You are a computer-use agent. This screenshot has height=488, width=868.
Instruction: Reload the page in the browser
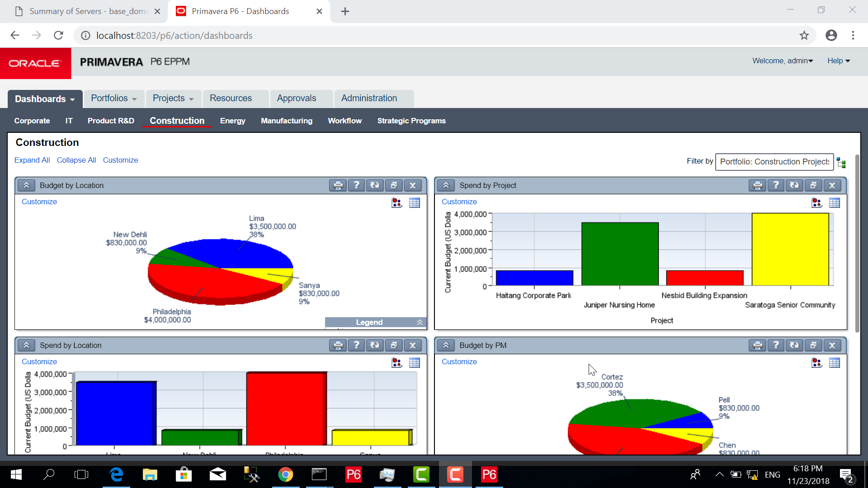[x=58, y=35]
